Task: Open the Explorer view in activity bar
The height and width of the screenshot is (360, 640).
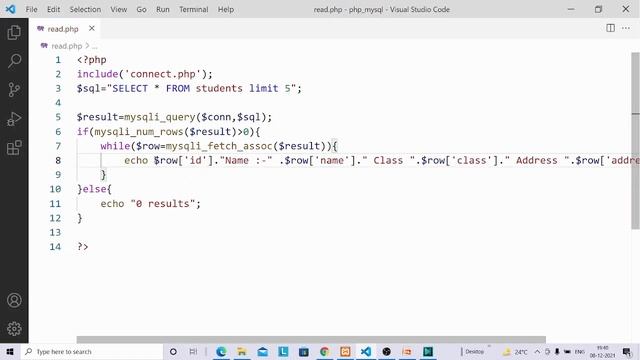Action: point(14,32)
